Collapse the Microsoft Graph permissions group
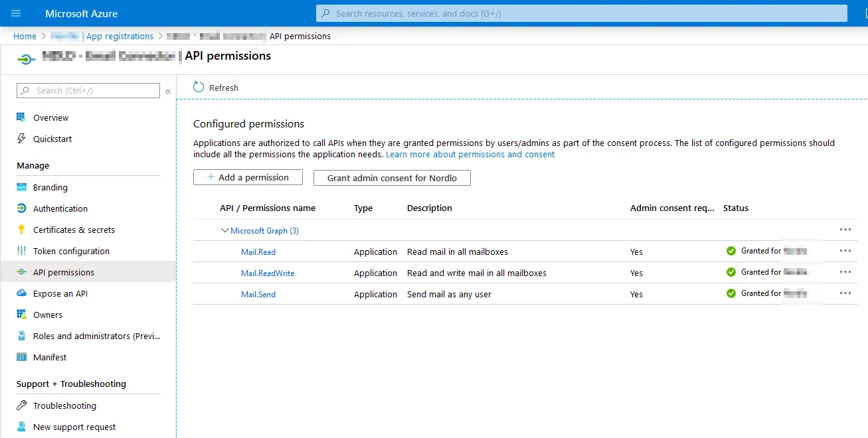 224,231
